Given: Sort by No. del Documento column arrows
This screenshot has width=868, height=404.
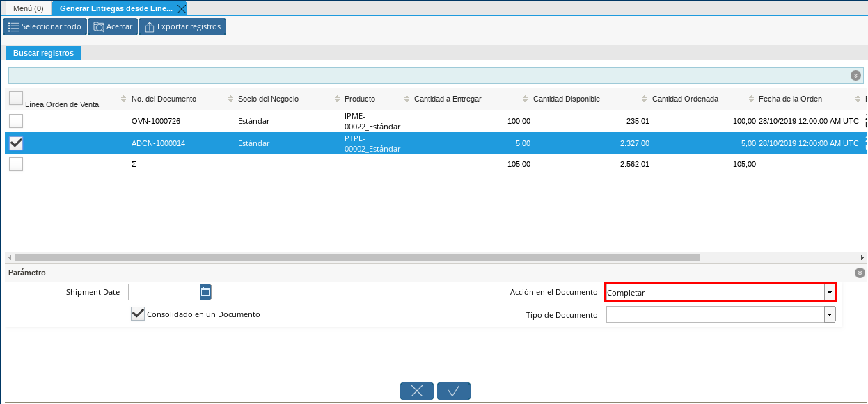Looking at the screenshot, I should point(228,99).
